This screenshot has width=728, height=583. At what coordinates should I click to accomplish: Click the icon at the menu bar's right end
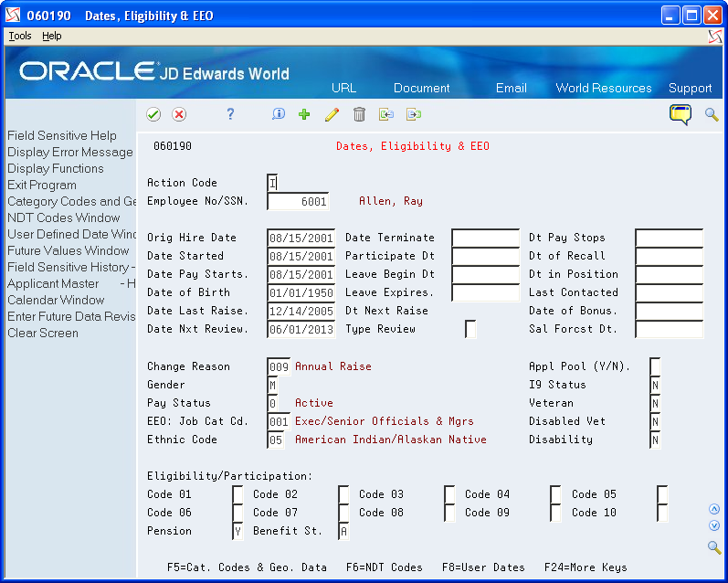pos(715,37)
